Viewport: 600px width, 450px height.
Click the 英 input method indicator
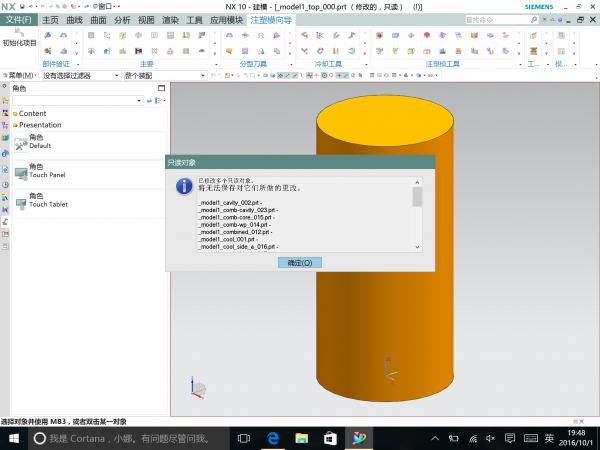tap(549, 438)
